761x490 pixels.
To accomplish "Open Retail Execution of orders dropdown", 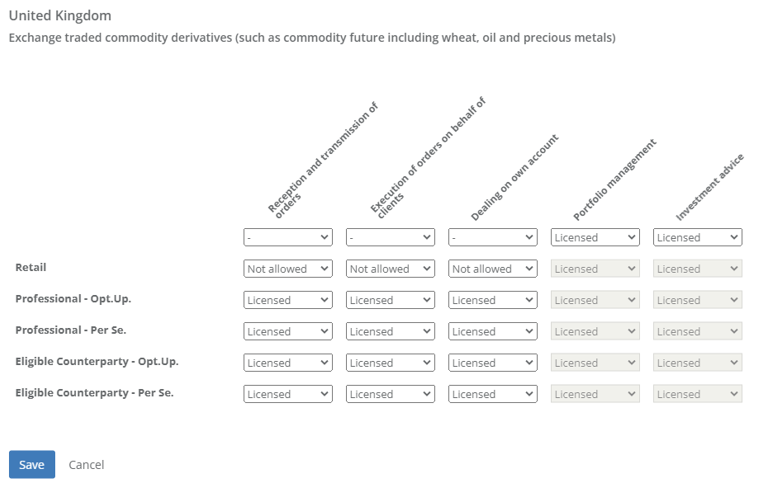I will click(390, 269).
